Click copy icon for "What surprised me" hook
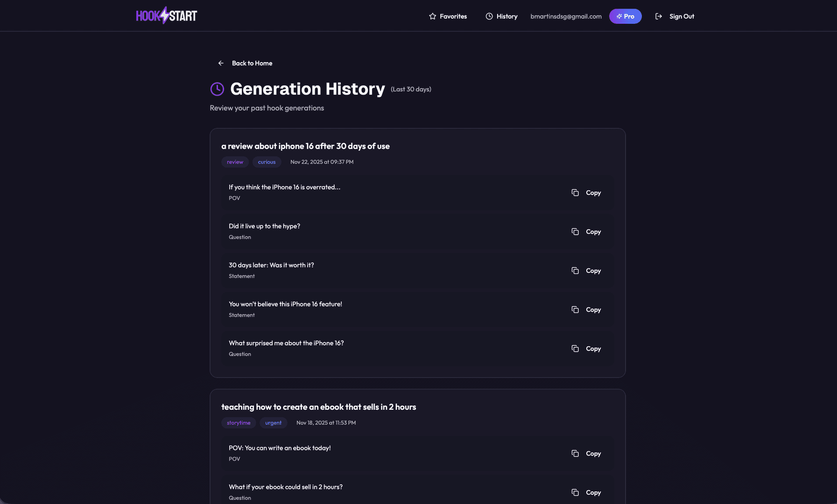This screenshot has height=504, width=837. coord(575,349)
